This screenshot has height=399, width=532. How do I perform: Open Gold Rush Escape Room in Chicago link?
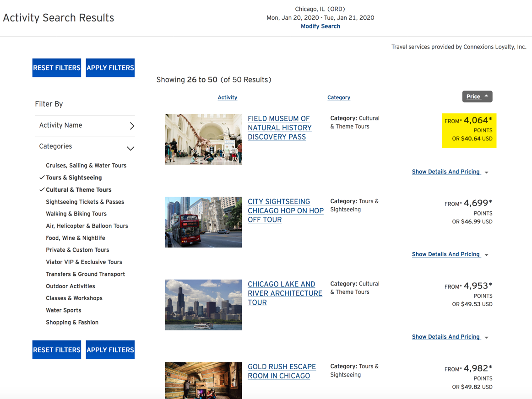click(282, 371)
